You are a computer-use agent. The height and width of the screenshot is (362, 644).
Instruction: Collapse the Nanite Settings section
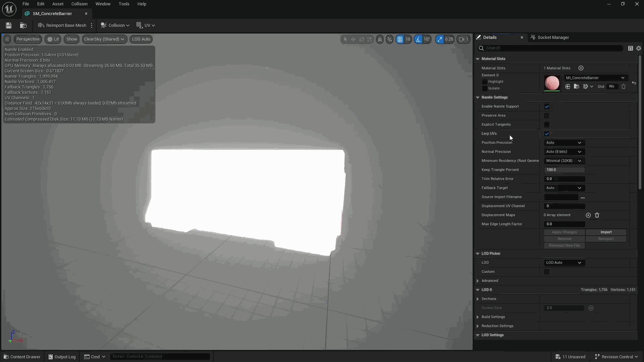(478, 97)
